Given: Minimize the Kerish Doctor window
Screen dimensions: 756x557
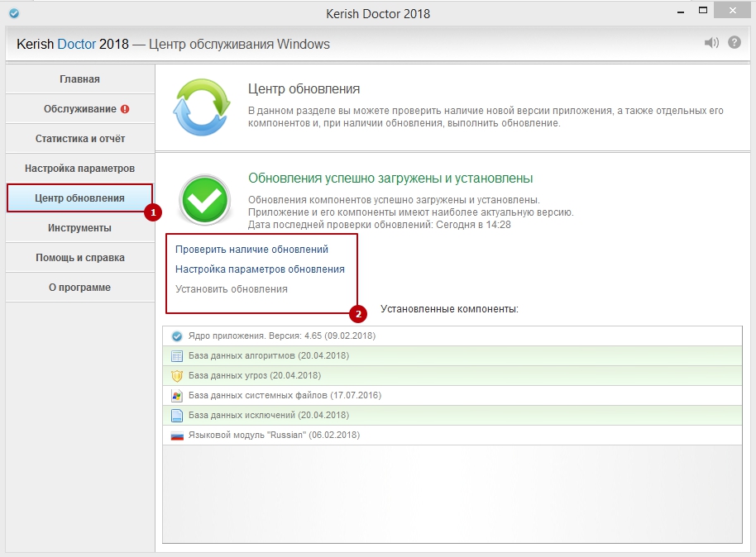Looking at the screenshot, I should click(681, 12).
